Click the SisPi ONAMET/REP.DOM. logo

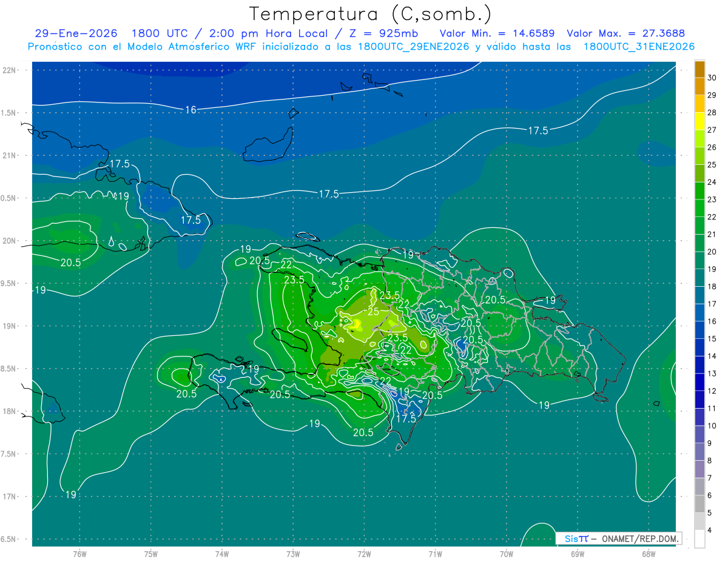(618, 538)
